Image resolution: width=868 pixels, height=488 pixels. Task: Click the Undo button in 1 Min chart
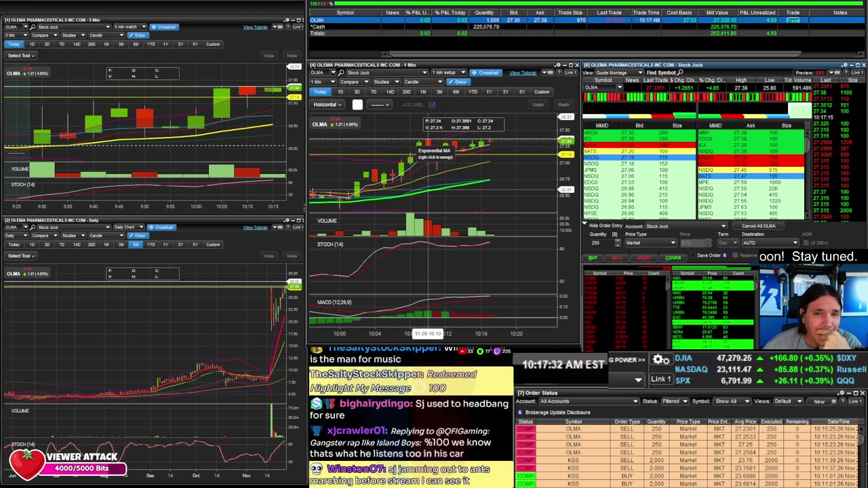click(538, 105)
